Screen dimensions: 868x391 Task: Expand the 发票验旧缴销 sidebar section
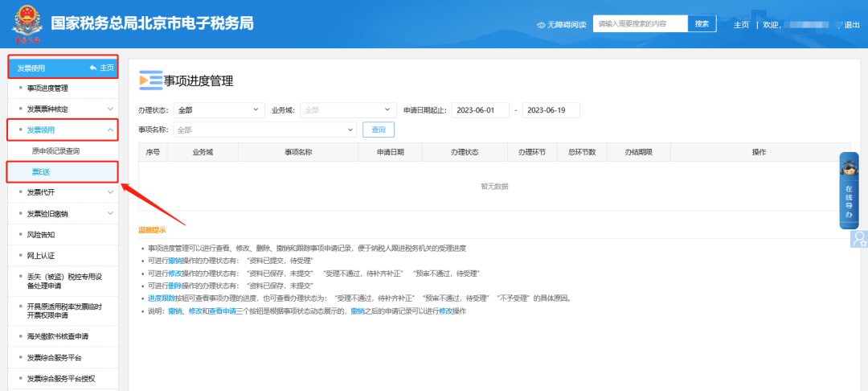coord(110,214)
